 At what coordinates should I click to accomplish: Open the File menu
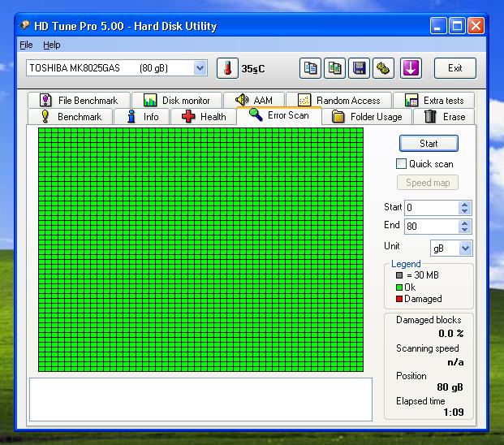(x=25, y=45)
